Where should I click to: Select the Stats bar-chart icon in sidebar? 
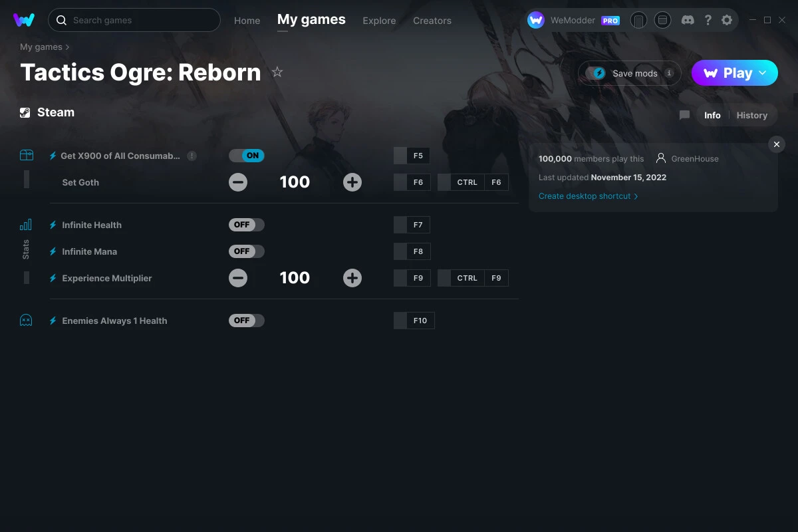coord(26,225)
